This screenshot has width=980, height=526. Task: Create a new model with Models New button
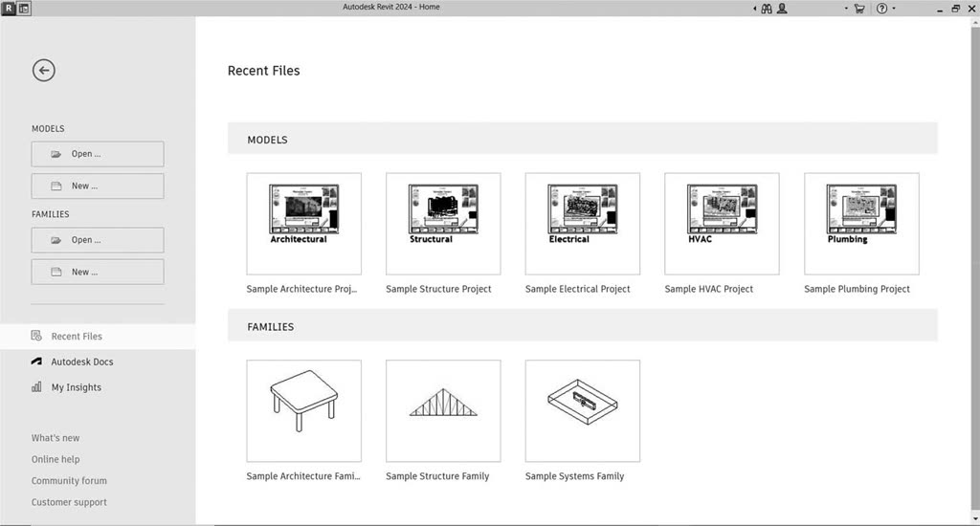pos(98,186)
